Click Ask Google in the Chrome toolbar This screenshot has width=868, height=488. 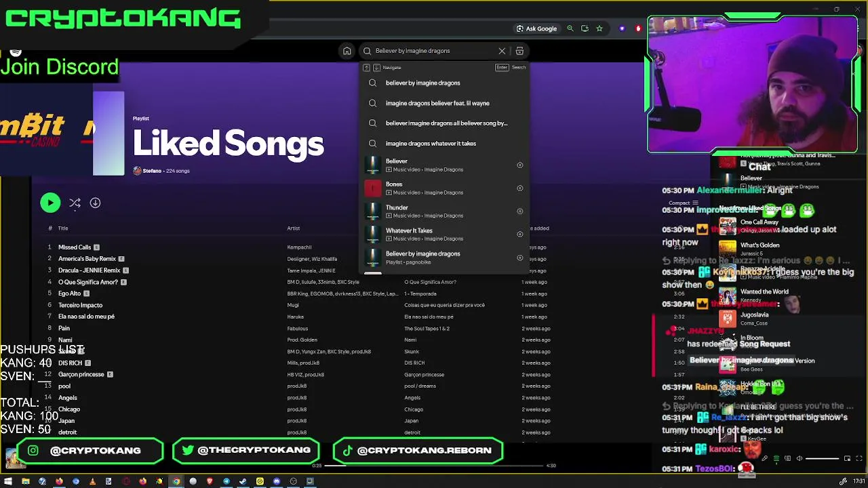(x=536, y=28)
